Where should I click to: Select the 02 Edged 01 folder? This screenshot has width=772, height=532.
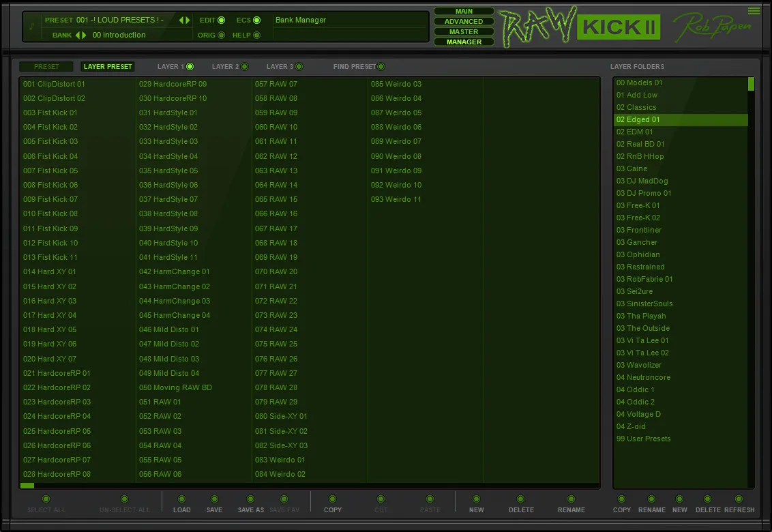[681, 120]
